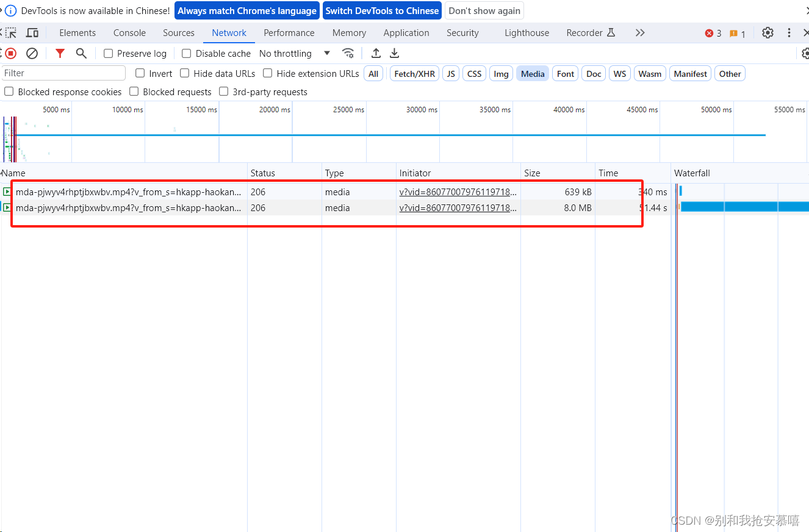Toggle the device toolbar icon

coord(32,33)
